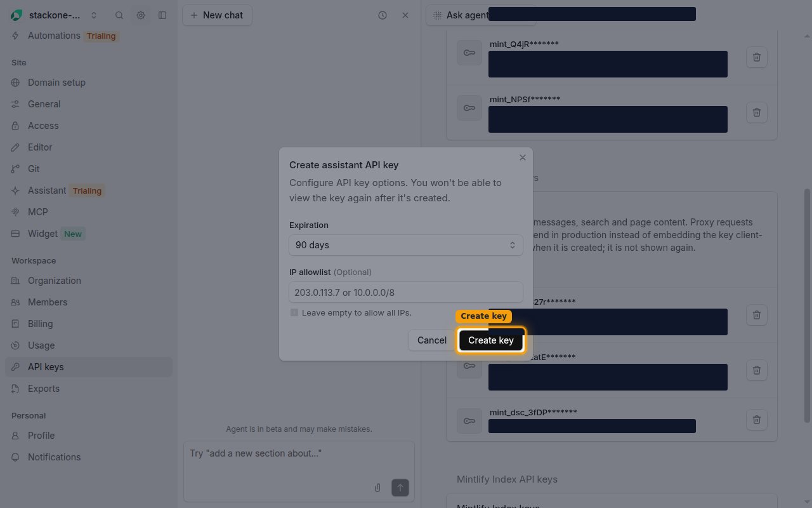
Task: Send the chat message arrow button
Action: 400,488
